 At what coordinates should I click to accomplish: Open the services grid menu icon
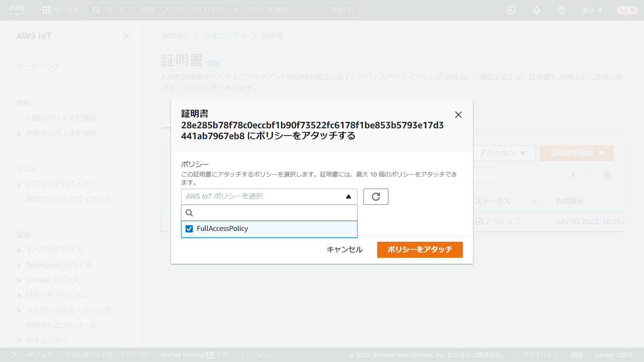point(46,10)
